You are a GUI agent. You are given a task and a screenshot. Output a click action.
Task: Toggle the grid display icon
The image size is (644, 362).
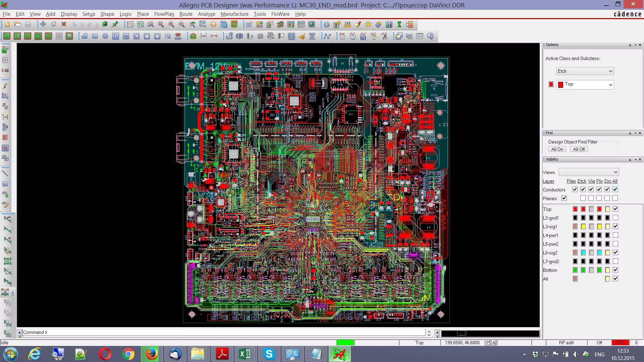[249, 24]
